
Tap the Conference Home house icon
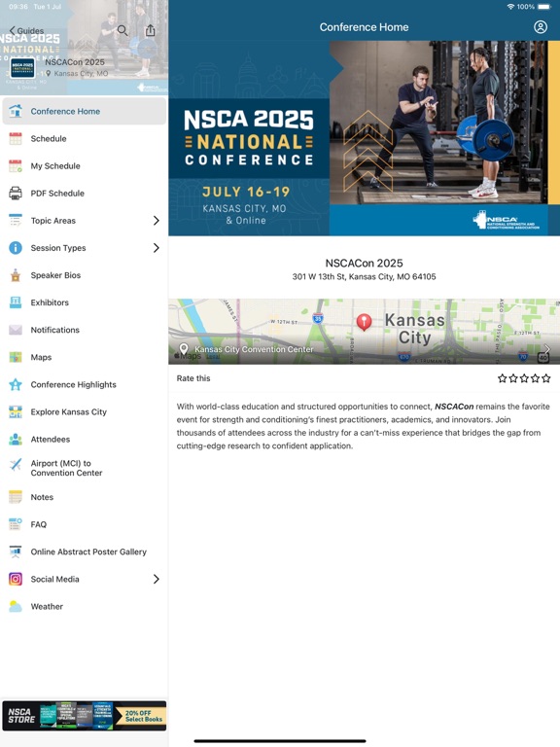click(16, 111)
